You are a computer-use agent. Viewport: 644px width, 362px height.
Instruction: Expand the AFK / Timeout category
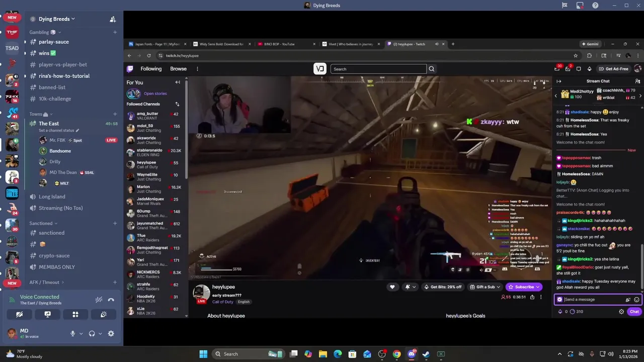[46, 282]
